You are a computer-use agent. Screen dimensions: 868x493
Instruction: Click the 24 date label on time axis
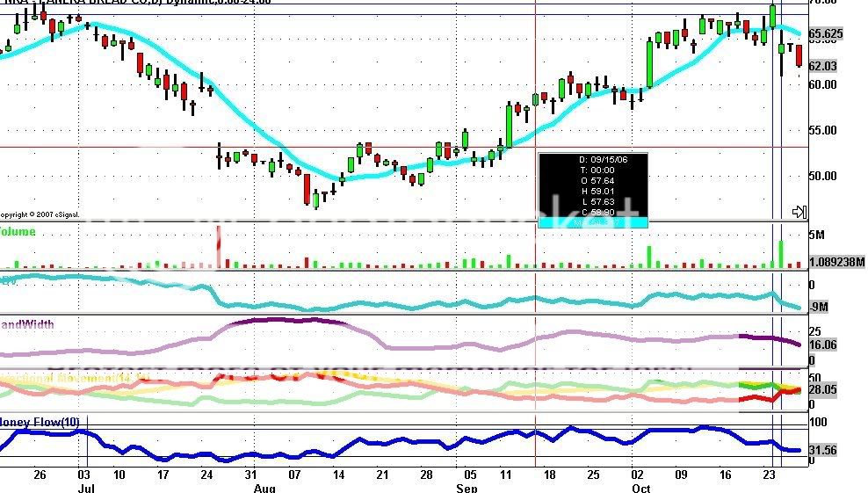(x=206, y=475)
